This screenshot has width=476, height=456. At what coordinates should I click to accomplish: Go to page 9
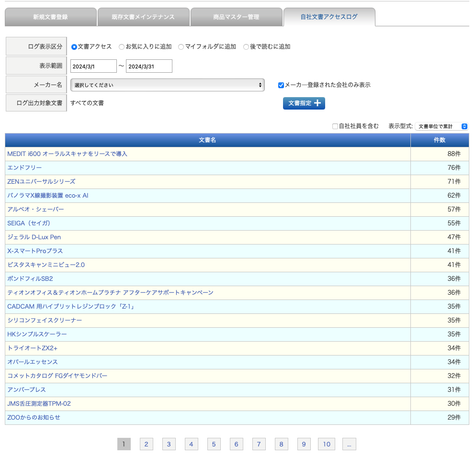coord(304,444)
